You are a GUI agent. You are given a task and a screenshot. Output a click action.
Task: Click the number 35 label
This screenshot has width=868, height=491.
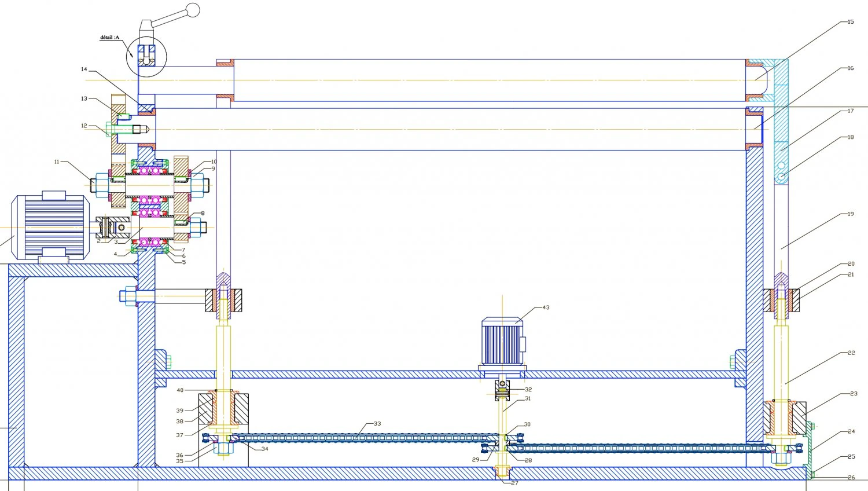[179, 461]
